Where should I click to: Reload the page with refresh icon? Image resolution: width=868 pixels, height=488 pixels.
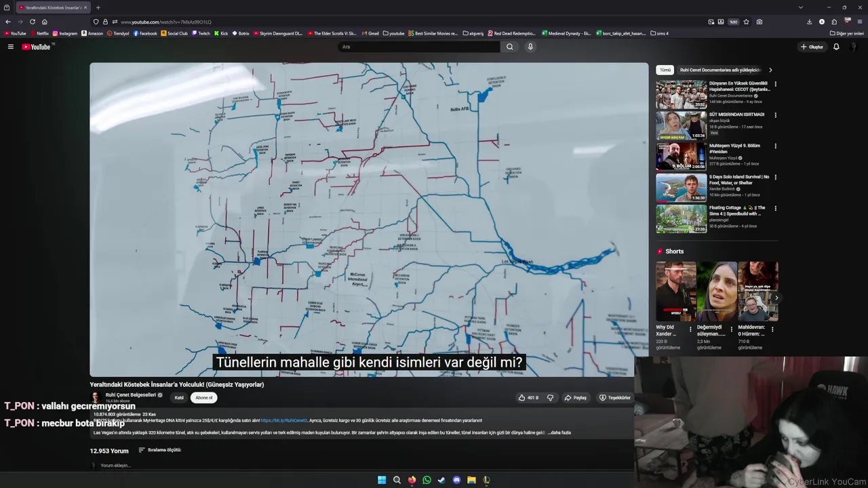click(33, 22)
